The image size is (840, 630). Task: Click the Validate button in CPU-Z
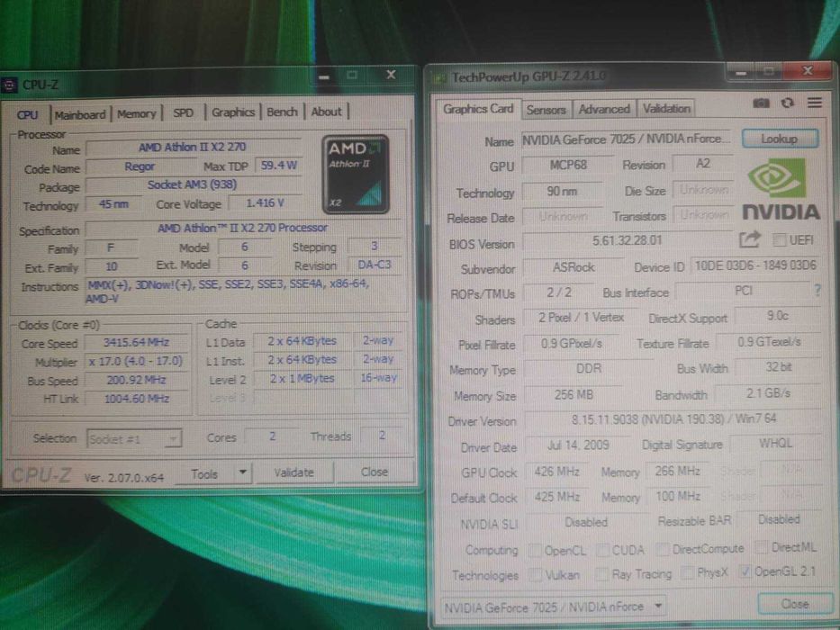(x=294, y=472)
